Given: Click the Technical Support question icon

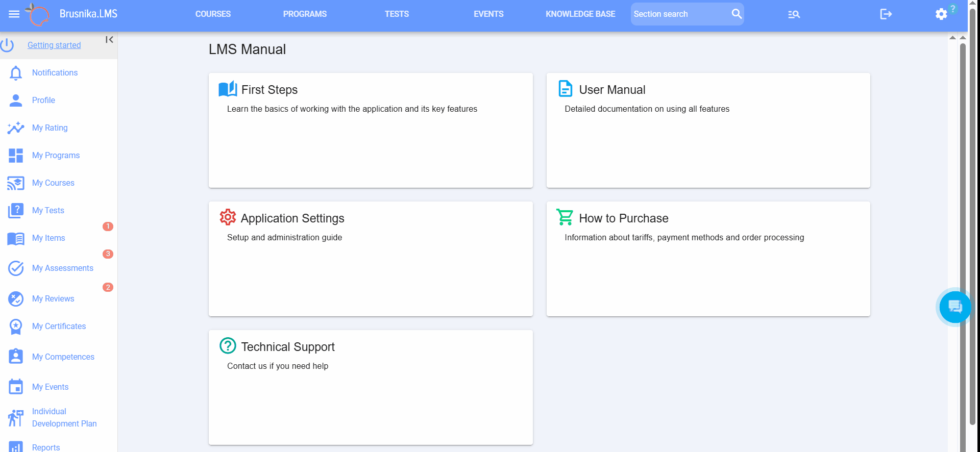Looking at the screenshot, I should 228,346.
